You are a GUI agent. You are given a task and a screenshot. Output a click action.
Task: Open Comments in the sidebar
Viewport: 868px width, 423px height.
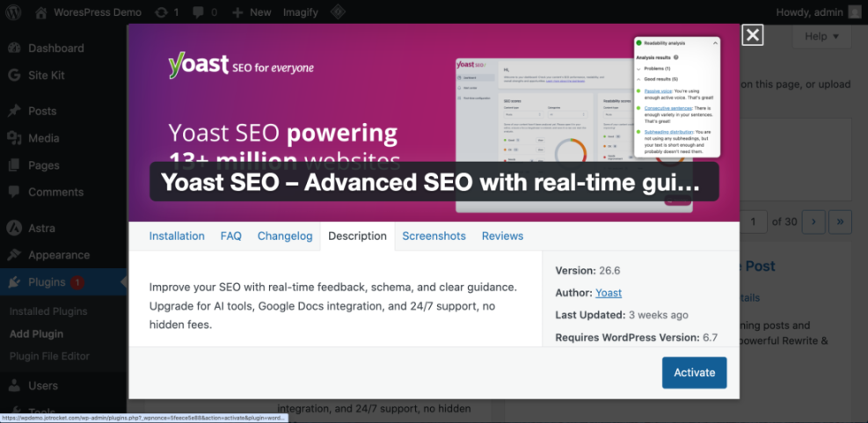click(56, 192)
